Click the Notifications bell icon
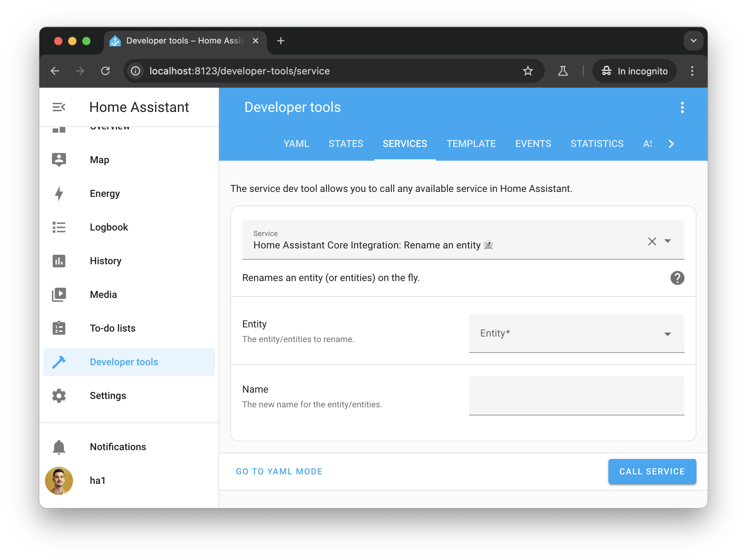 (59, 447)
